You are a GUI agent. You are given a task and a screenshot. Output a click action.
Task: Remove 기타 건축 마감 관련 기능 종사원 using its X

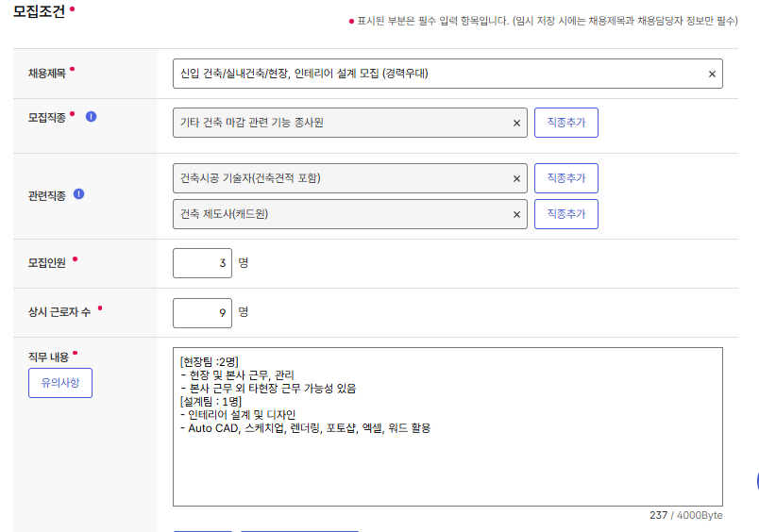(516, 123)
